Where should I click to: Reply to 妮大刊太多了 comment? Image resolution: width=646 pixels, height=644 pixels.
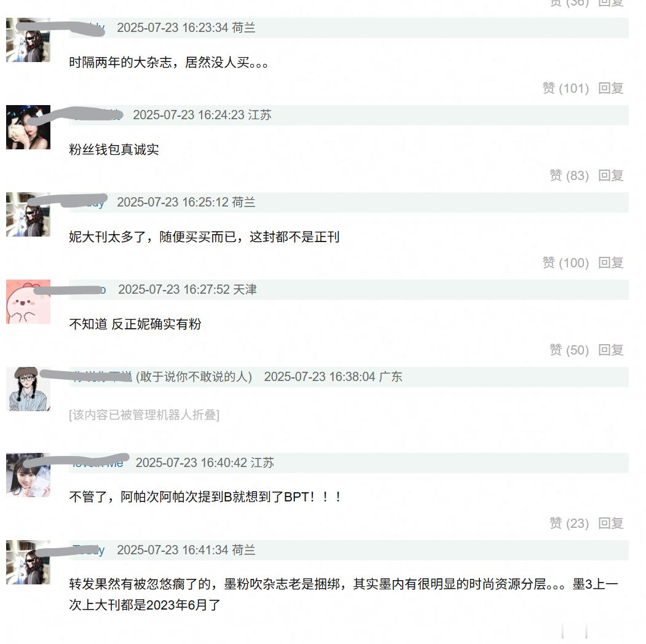[x=610, y=263]
